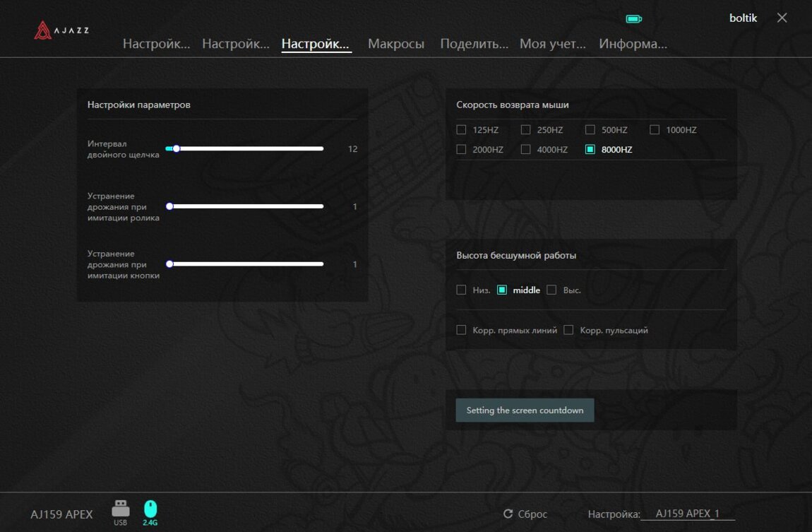Open the Макросы tab

pyautogui.click(x=395, y=44)
